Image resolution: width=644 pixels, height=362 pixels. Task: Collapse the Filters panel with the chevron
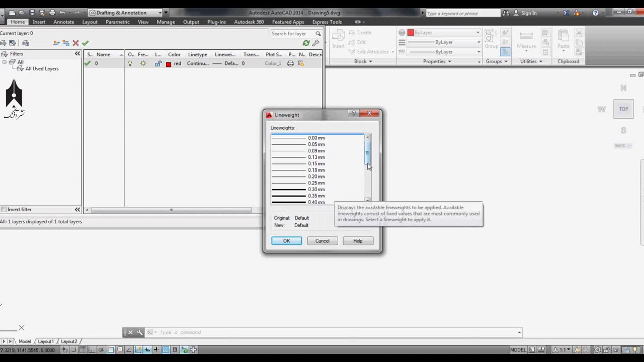77,54
